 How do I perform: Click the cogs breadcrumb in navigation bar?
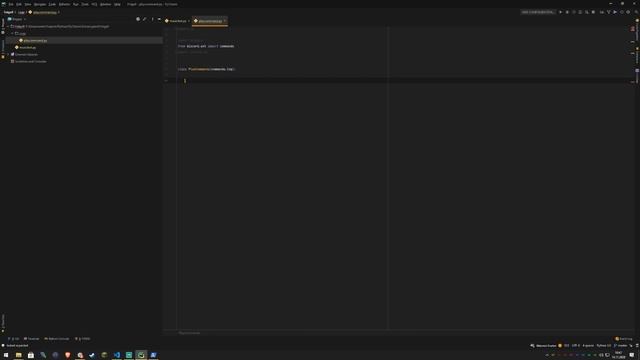coord(21,12)
